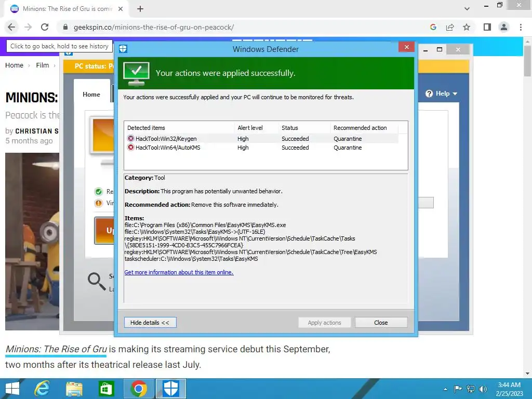Select Home tab in Defender window
This screenshot has height=399, width=532.
pyautogui.click(x=91, y=95)
